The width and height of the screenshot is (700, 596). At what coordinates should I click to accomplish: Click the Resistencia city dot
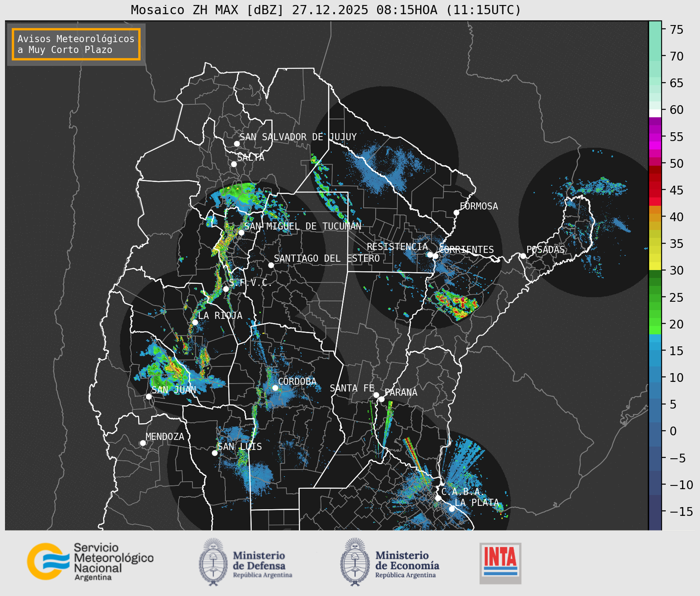click(x=430, y=255)
